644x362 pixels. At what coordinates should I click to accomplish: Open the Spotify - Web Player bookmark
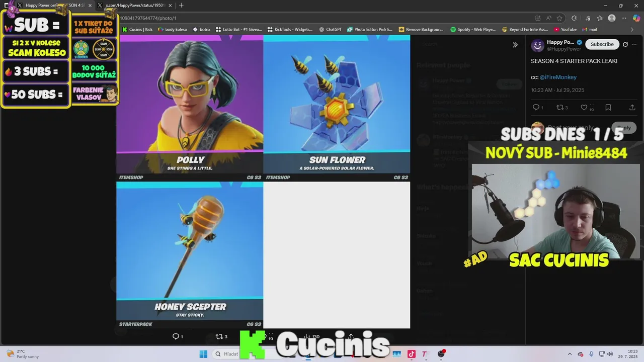[x=473, y=29]
